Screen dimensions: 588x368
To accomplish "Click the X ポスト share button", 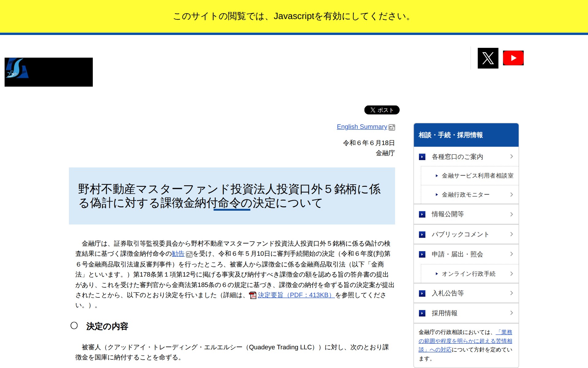I will click(x=382, y=110).
